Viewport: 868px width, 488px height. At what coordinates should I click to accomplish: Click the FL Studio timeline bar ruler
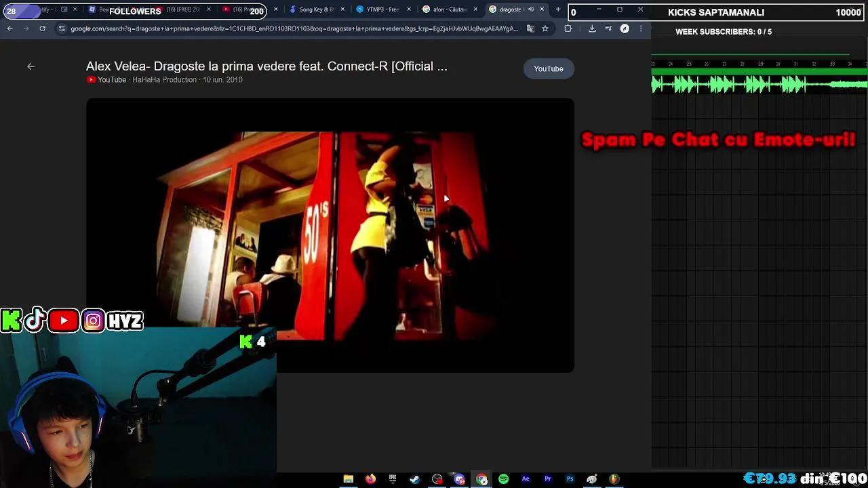point(759,64)
